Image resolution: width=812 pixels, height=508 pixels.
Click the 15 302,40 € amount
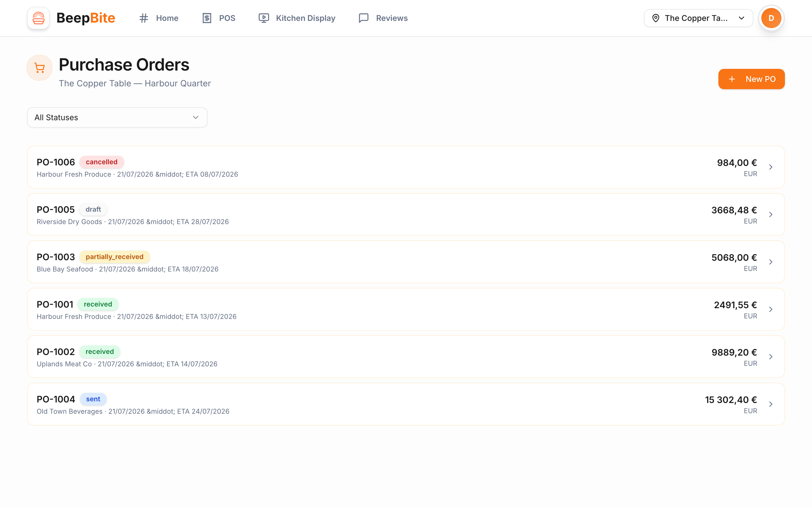pos(731,400)
